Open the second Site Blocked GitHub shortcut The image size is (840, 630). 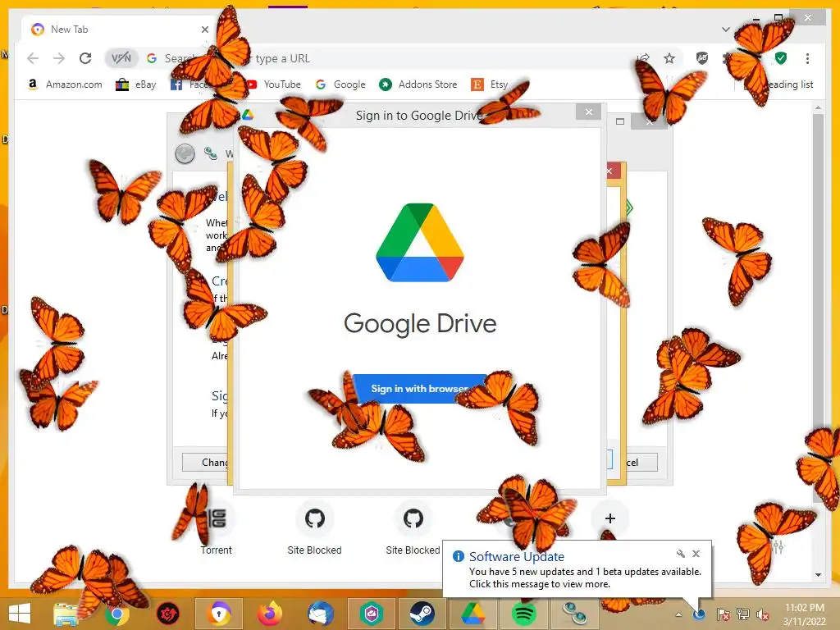click(413, 527)
